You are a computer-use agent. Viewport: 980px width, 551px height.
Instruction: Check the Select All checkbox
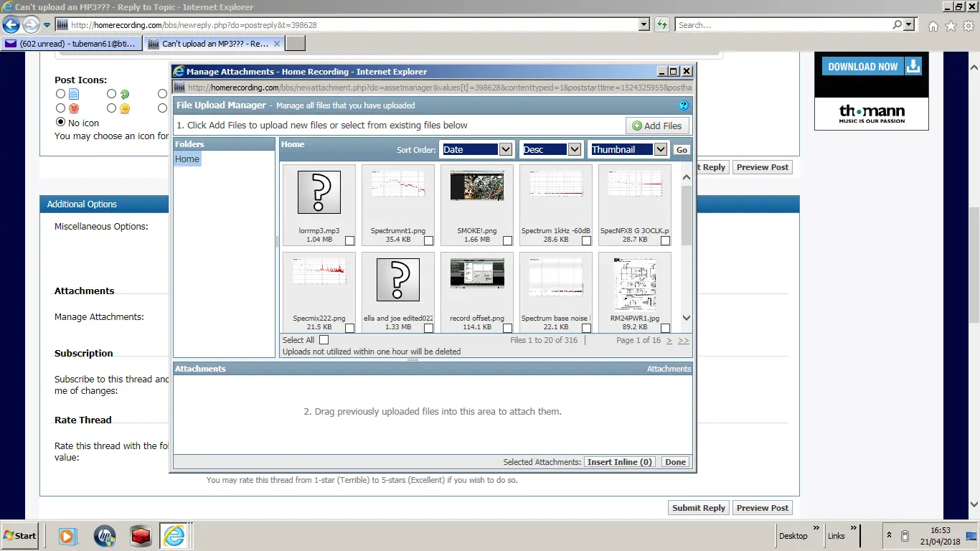tap(324, 340)
